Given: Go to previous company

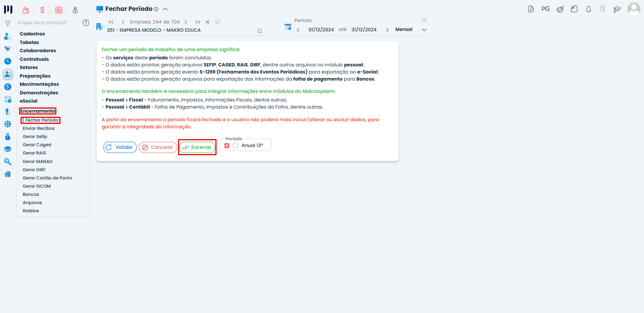Looking at the screenshot, I should pos(123,22).
